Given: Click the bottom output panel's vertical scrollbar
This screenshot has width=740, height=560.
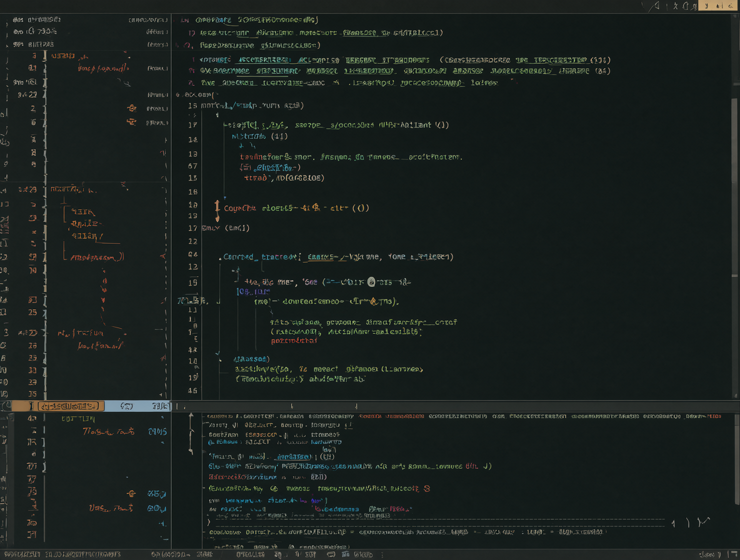Looking at the screenshot, I should [736, 460].
